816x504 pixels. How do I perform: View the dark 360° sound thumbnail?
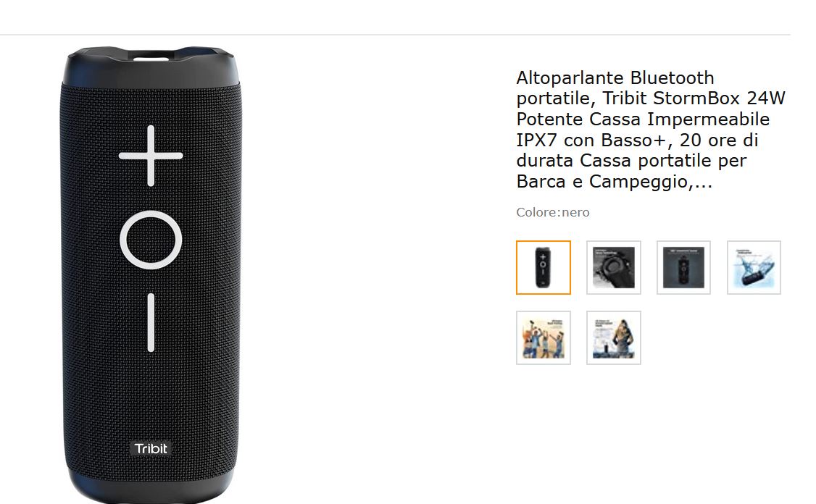click(x=683, y=267)
